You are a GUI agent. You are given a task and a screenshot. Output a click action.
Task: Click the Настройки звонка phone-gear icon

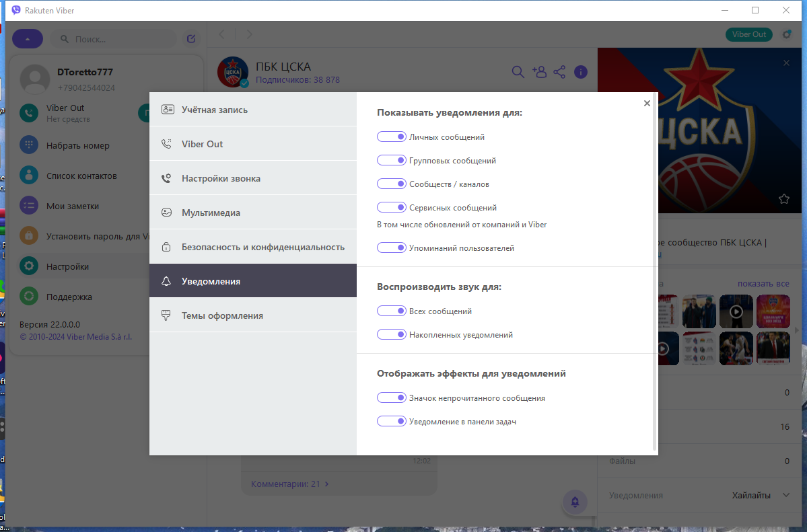click(x=166, y=178)
